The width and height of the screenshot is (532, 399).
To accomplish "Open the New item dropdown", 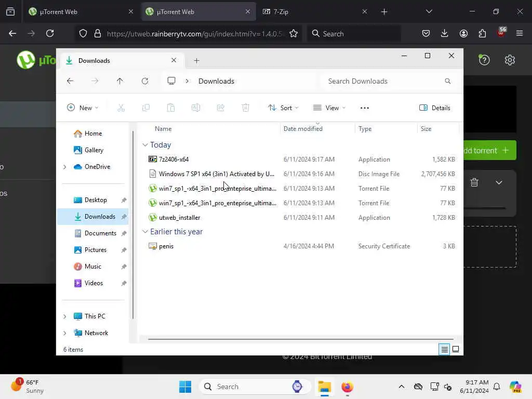I will [83, 108].
